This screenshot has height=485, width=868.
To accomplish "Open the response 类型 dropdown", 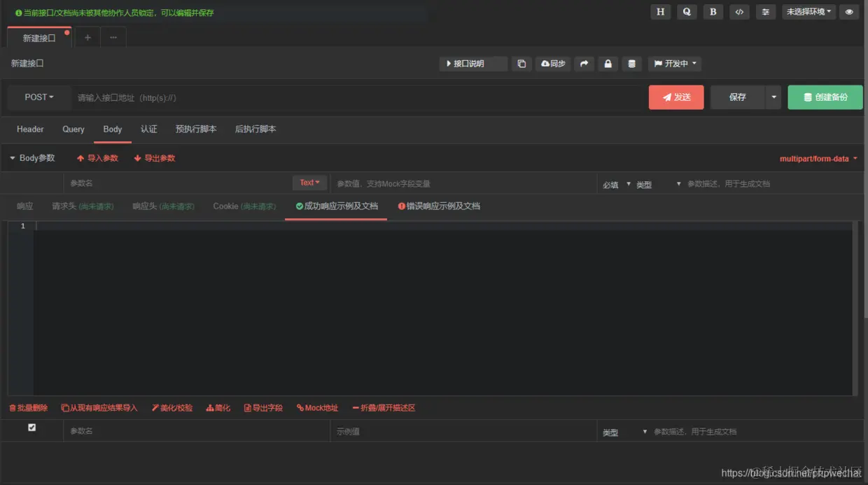I will [624, 432].
